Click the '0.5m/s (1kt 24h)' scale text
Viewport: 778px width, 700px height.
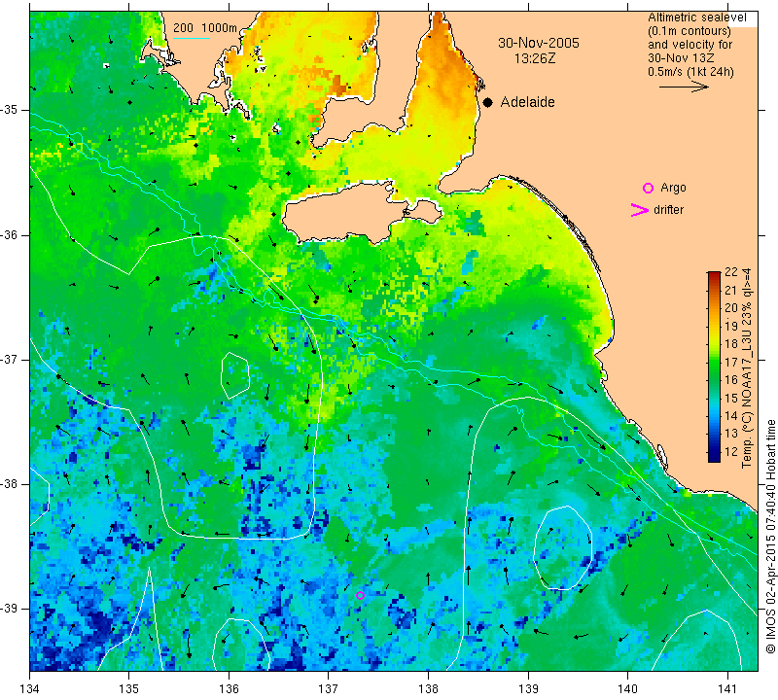point(690,72)
